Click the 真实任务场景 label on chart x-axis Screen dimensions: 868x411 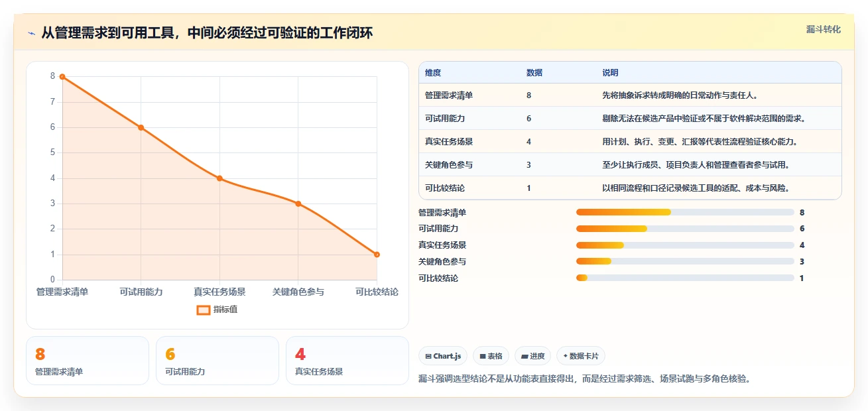pos(219,292)
